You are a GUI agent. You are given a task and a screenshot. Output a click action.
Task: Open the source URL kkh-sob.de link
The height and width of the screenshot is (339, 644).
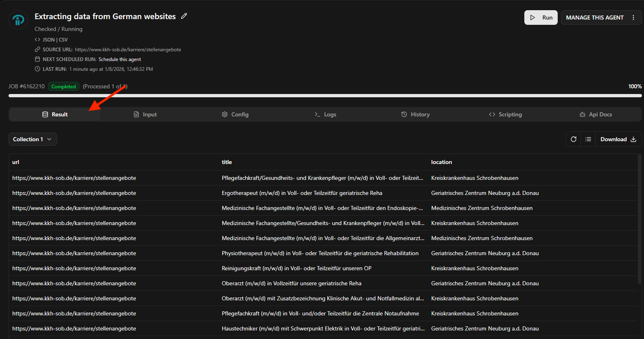(128, 50)
